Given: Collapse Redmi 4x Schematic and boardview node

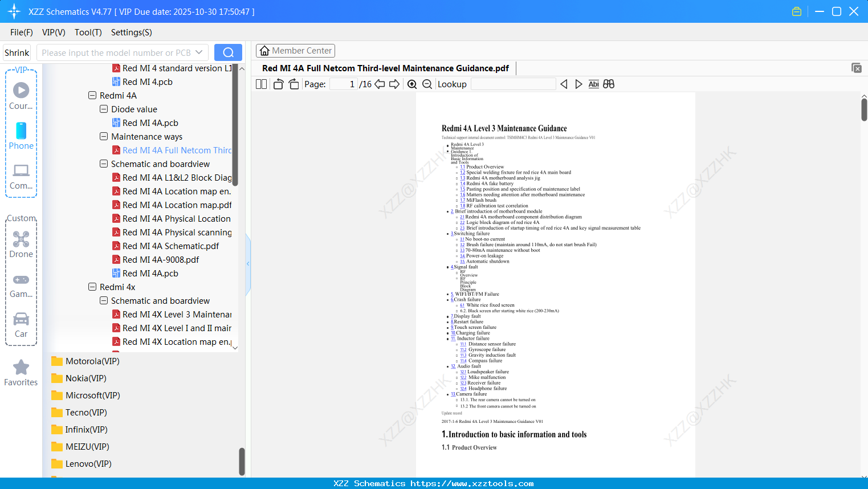Looking at the screenshot, I should 104,300.
